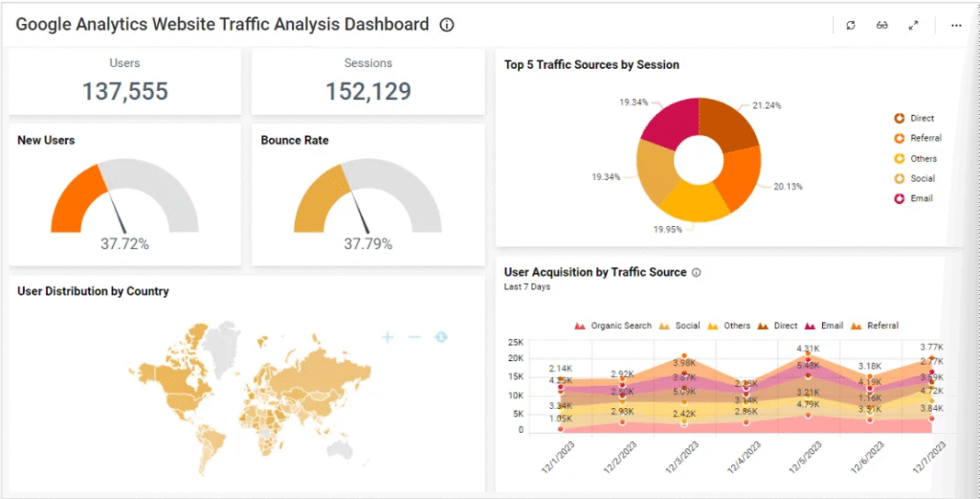Click the 12/5/2023 axis date label

coord(805,457)
